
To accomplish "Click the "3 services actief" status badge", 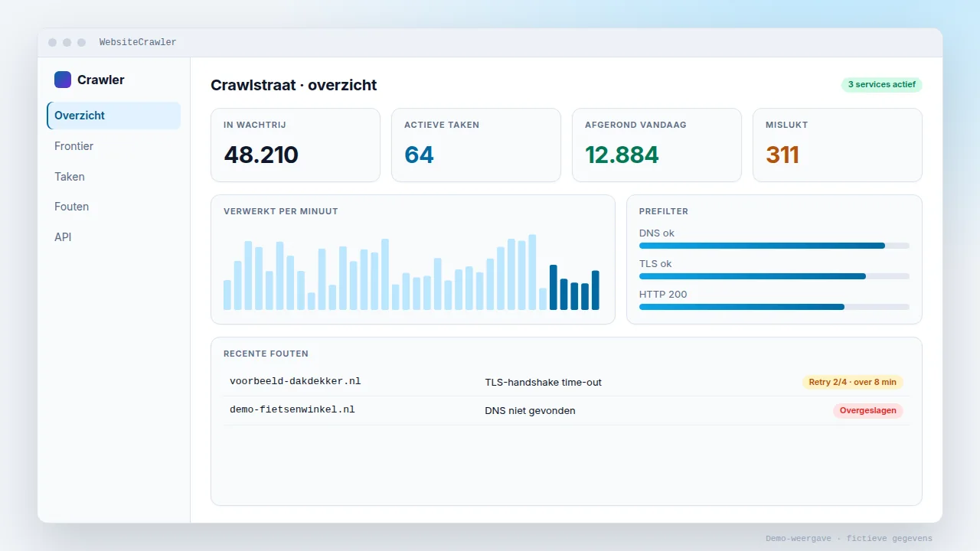I will (881, 85).
